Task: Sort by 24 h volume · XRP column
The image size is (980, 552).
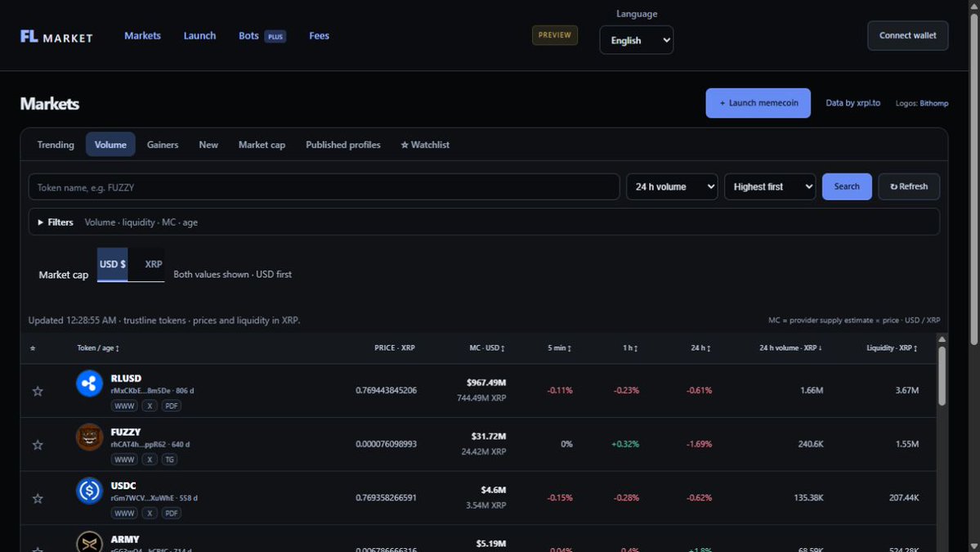Action: [790, 348]
